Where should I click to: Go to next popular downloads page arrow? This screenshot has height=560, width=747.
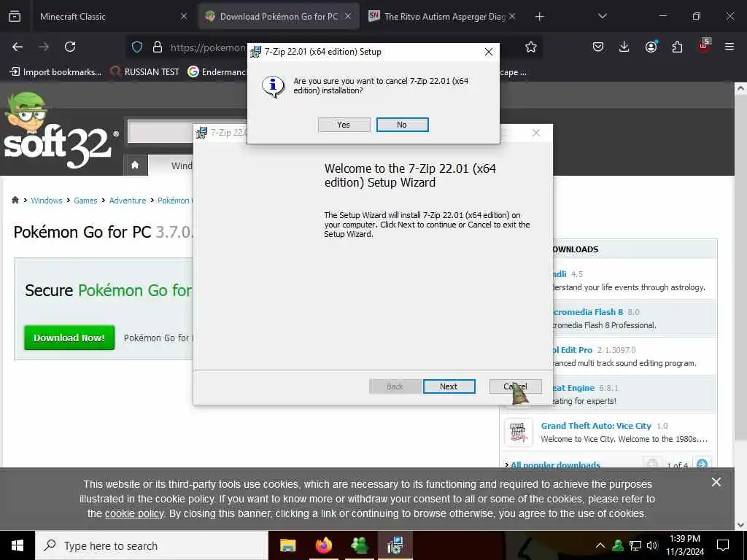pyautogui.click(x=702, y=463)
